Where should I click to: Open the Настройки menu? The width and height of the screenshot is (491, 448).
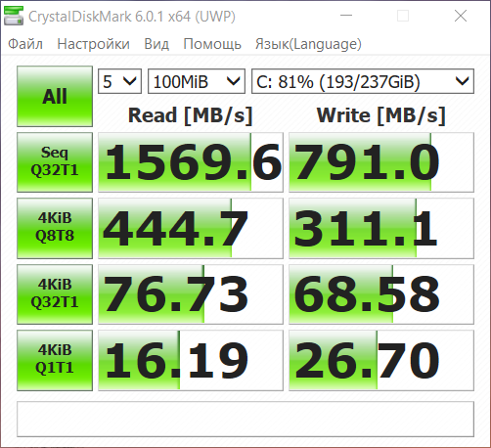pyautogui.click(x=94, y=44)
